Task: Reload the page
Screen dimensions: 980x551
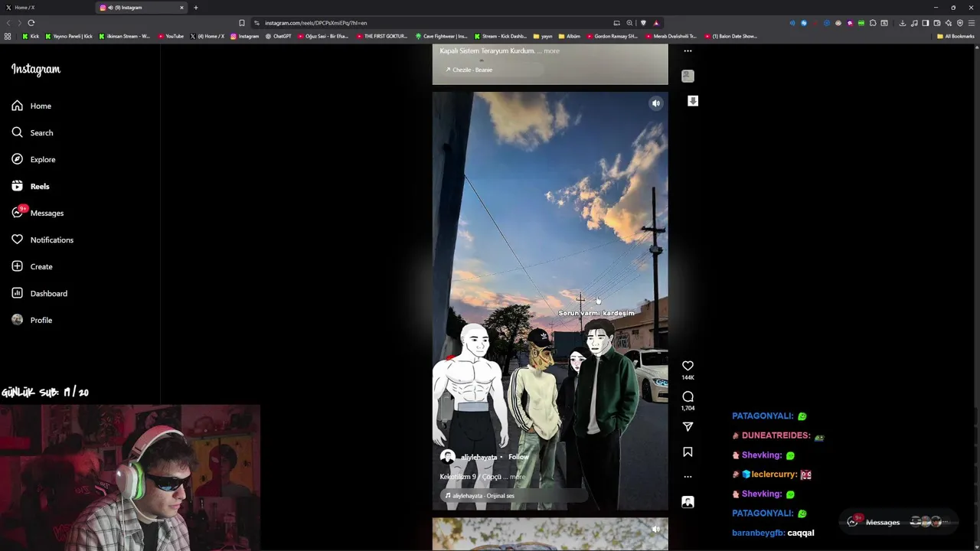Action: click(x=31, y=23)
